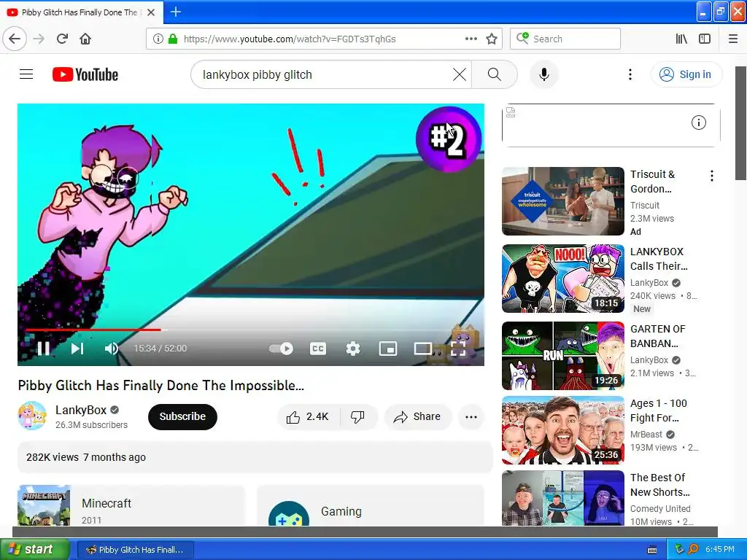Click the YouTube search magnifier button
This screenshot has width=747, height=560.
click(495, 74)
